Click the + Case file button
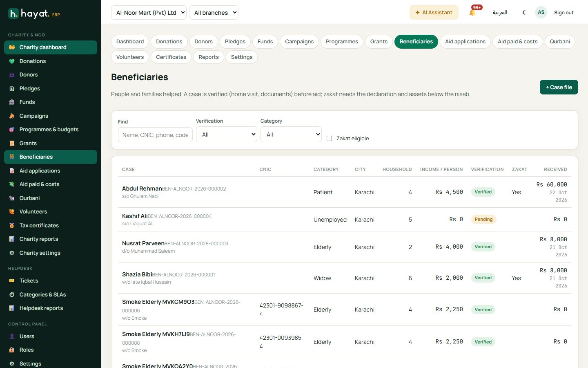 pyautogui.click(x=559, y=87)
